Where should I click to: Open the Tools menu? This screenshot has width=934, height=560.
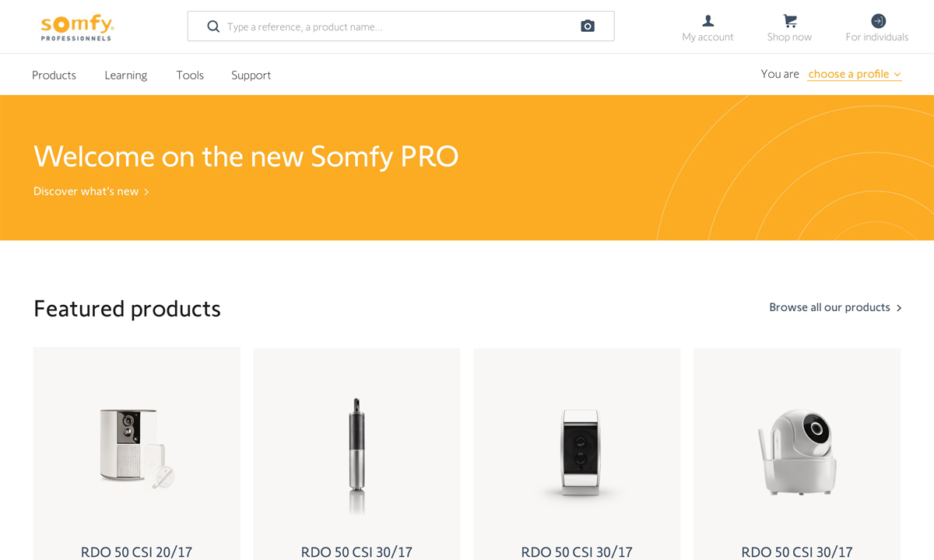(x=190, y=75)
